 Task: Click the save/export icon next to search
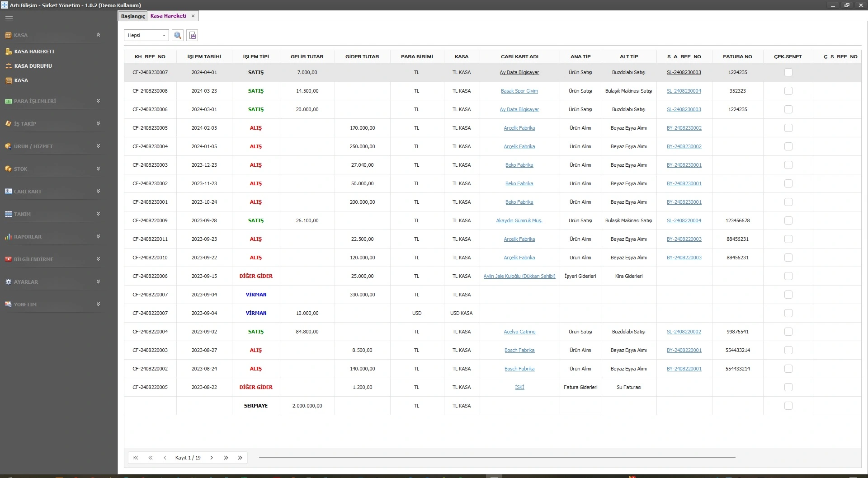coord(193,35)
